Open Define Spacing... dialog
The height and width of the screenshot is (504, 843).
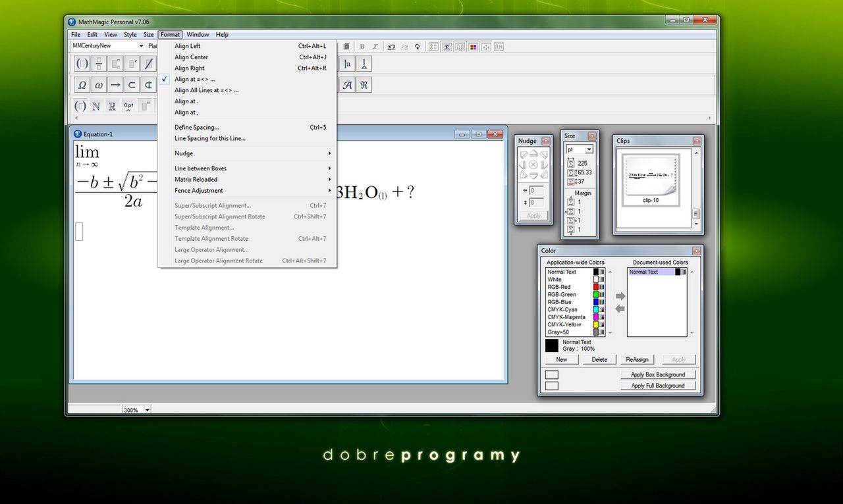pos(247,128)
